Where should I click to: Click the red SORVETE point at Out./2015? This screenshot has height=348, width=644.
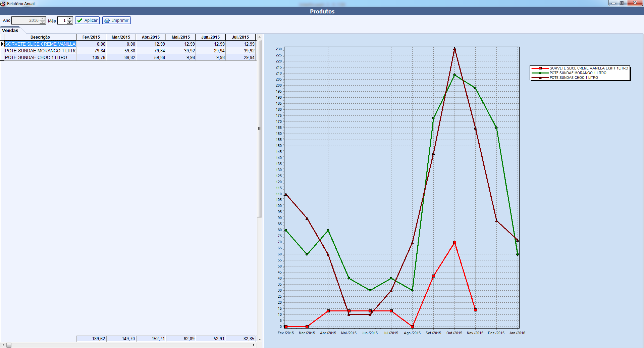(x=454, y=243)
